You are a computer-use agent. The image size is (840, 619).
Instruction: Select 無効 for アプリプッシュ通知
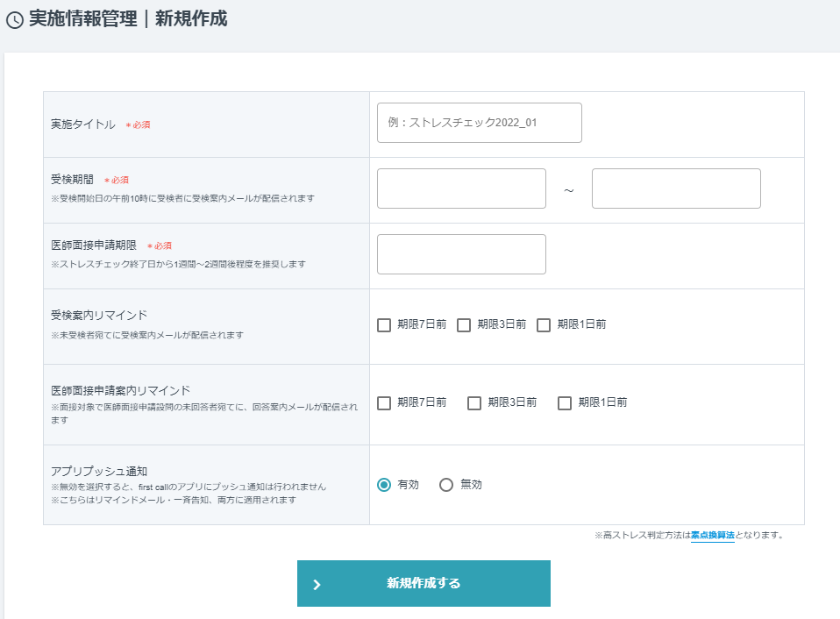click(446, 485)
